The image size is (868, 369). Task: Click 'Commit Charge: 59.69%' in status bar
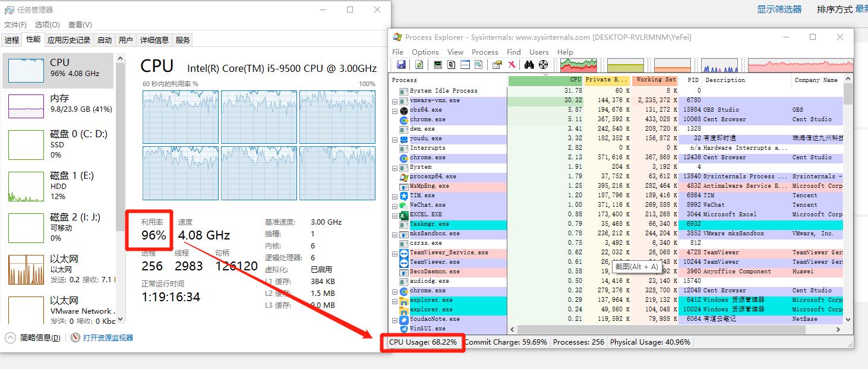[x=507, y=342]
